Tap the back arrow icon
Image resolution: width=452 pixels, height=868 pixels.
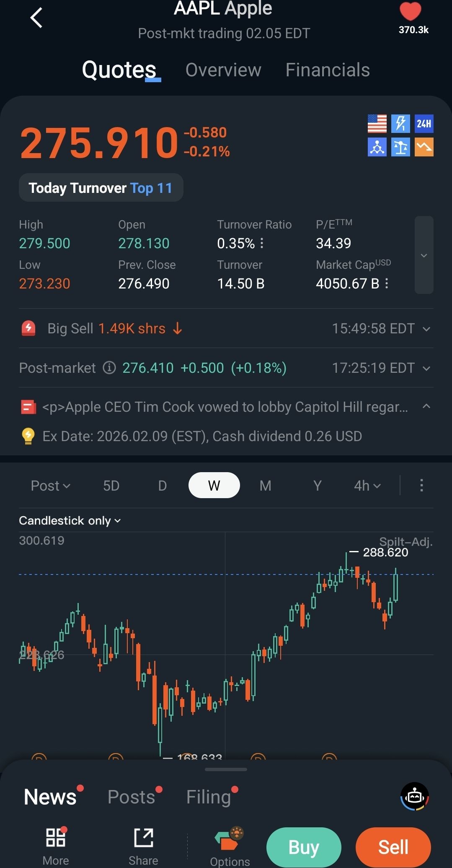coord(36,18)
